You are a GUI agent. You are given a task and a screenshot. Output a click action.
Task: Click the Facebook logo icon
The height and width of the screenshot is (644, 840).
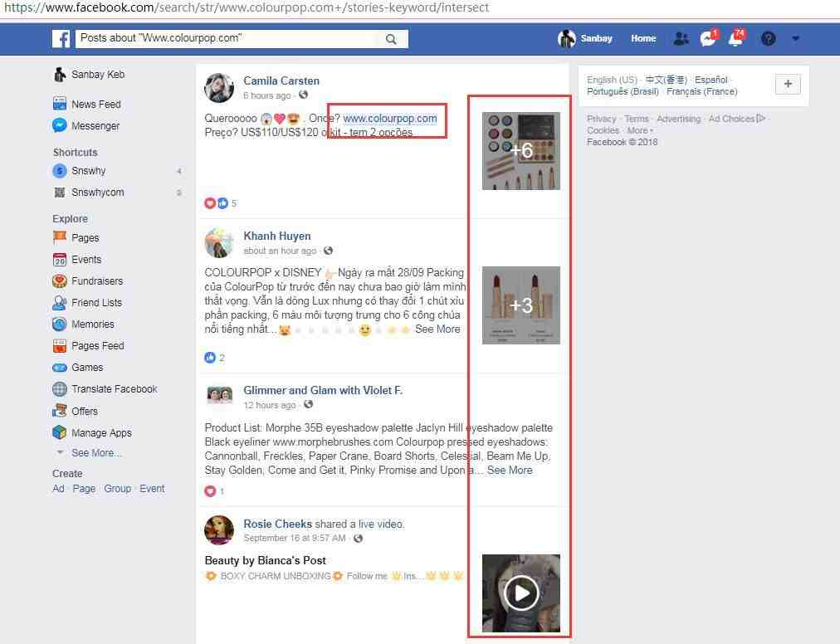point(61,38)
